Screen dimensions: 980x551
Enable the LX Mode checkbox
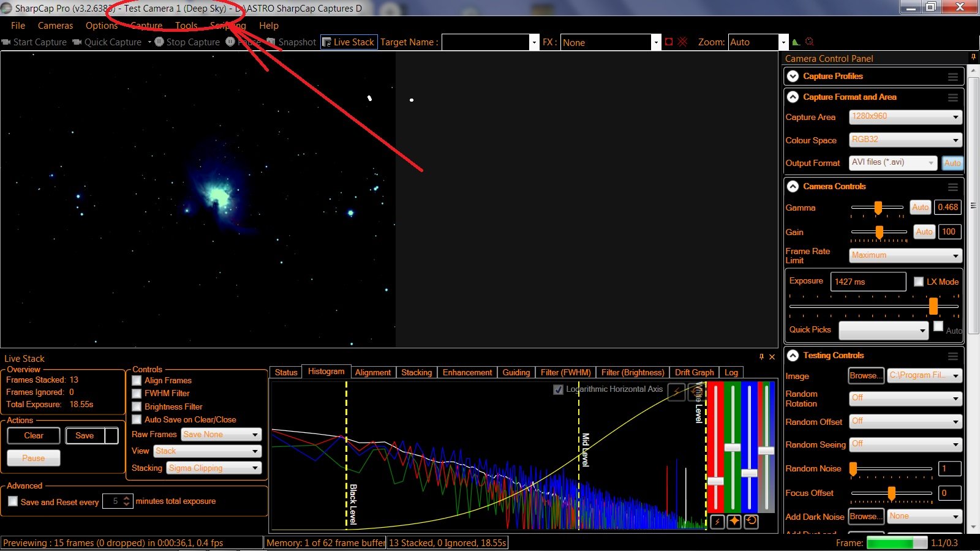(x=919, y=282)
